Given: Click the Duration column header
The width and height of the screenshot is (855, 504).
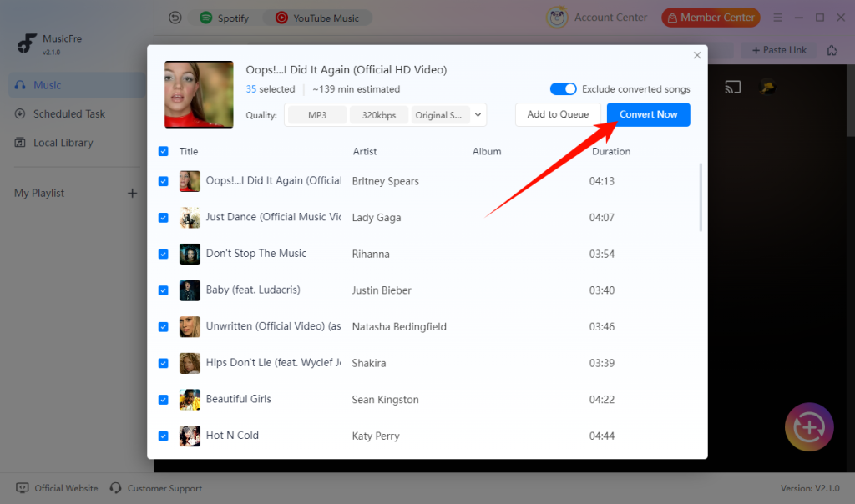Looking at the screenshot, I should pyautogui.click(x=611, y=152).
